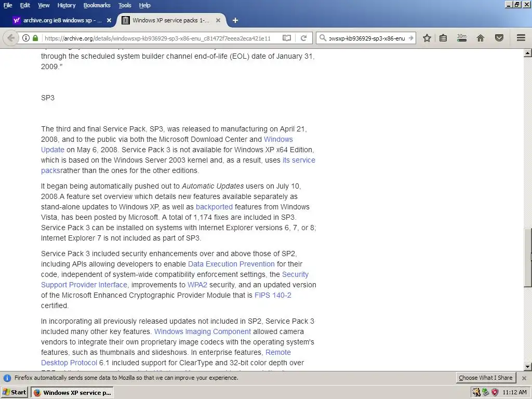532x399 pixels.
Task: Toggle Reader View icon in address bar
Action: [x=287, y=38]
